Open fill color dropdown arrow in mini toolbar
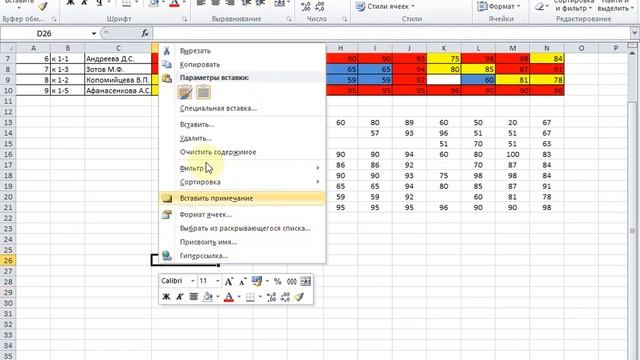Image resolution: width=640 pixels, height=360 pixels. (x=218, y=297)
